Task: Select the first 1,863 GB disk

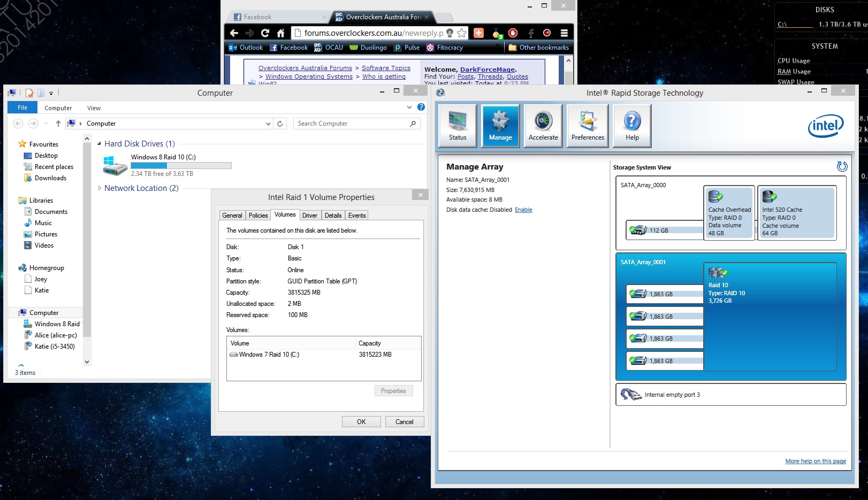Action: (x=665, y=294)
